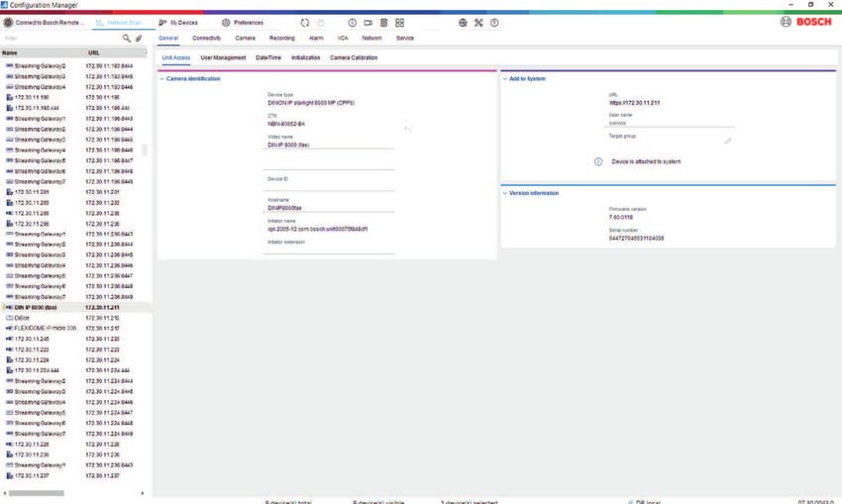Select the FLEXIDOME IP micro device row
This screenshot has height=504, width=842.
tap(75, 329)
